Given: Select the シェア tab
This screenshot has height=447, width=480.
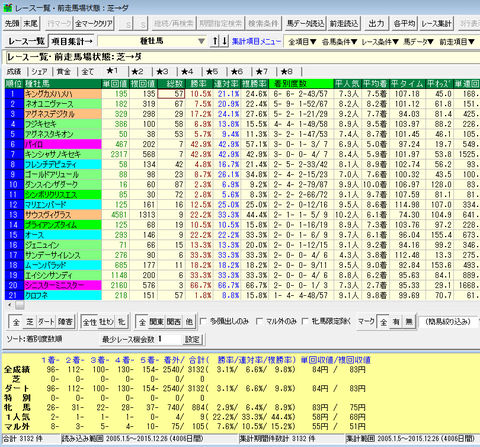Looking at the screenshot, I should 39,72.
